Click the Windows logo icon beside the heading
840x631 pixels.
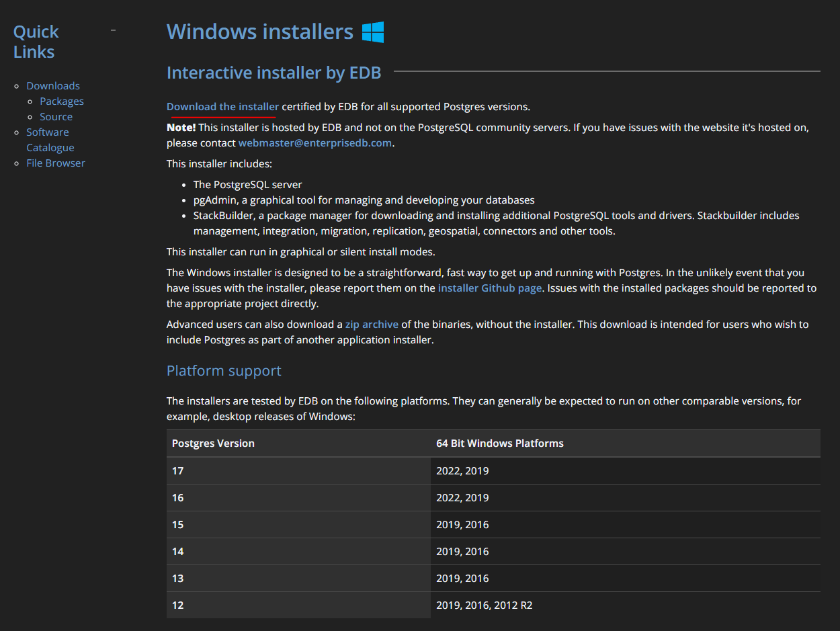(373, 32)
